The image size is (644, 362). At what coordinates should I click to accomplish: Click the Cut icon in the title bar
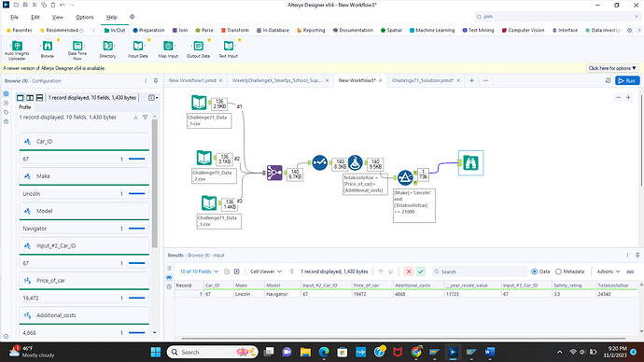coord(35,5)
